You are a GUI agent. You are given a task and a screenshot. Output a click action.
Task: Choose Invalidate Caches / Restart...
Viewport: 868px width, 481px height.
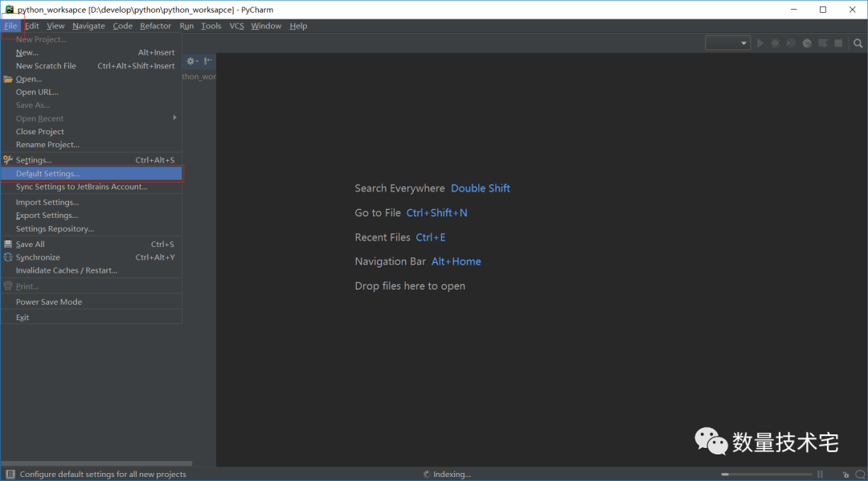[x=67, y=270]
